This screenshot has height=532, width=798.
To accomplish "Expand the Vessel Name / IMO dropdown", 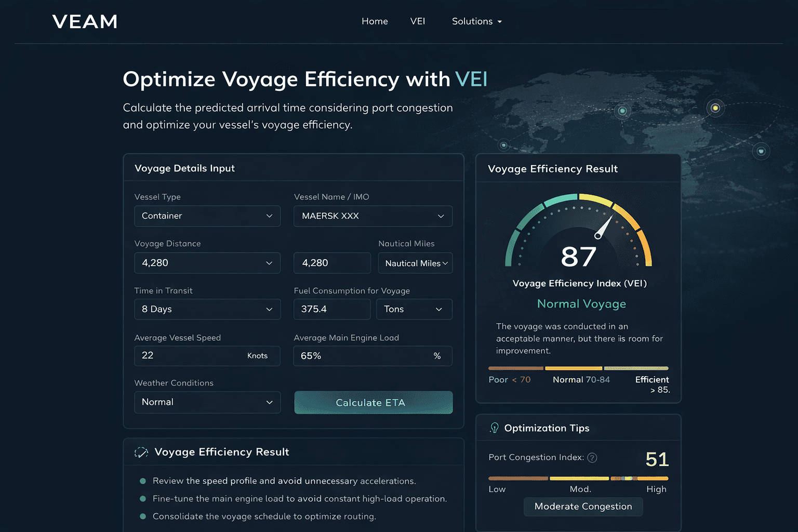I will [x=373, y=216].
